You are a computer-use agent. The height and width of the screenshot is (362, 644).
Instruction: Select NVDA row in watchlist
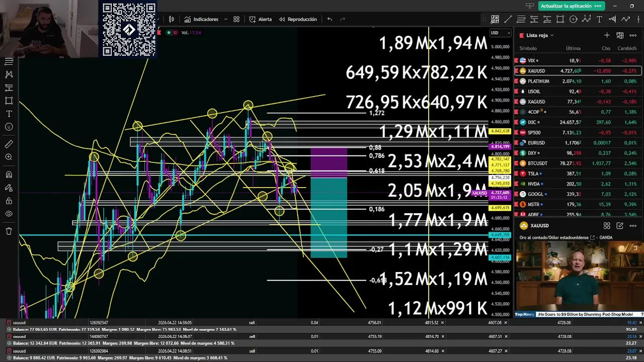[x=578, y=184]
